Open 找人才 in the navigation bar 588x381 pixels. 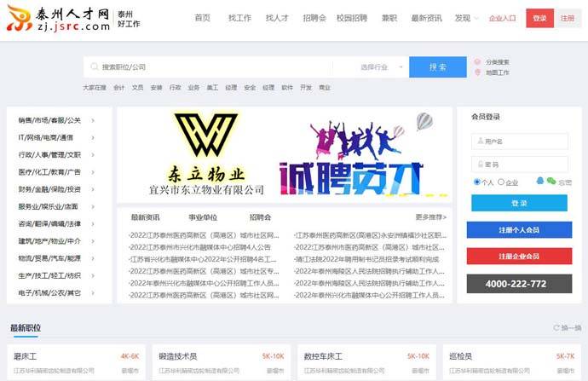pos(277,18)
